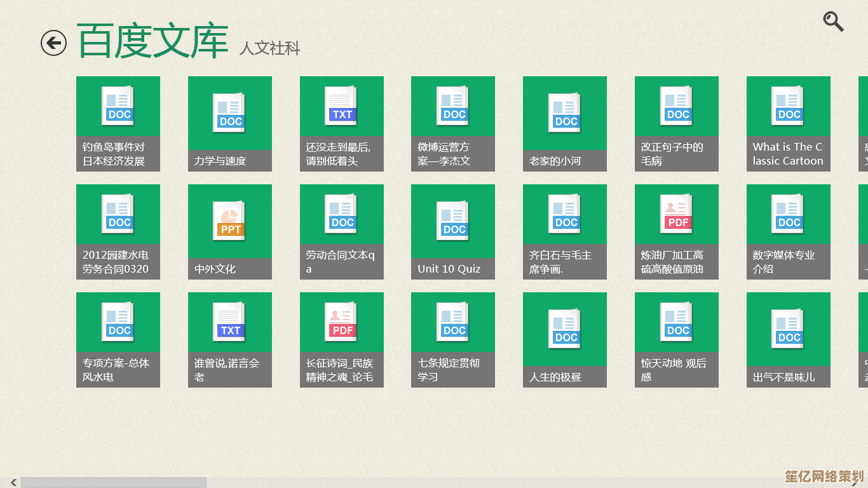Open the DOC icon for 2012园建水电劳务合同0320
The width and height of the screenshot is (868, 488).
click(118, 213)
